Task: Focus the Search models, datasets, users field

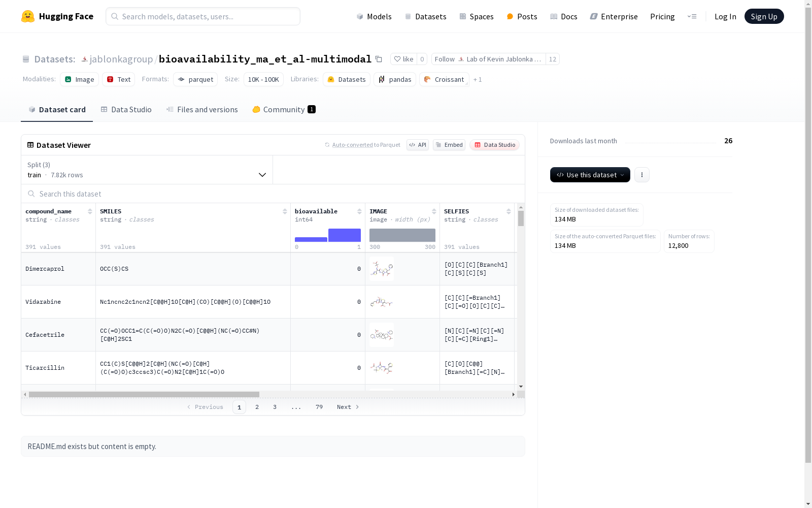Action: [203, 16]
